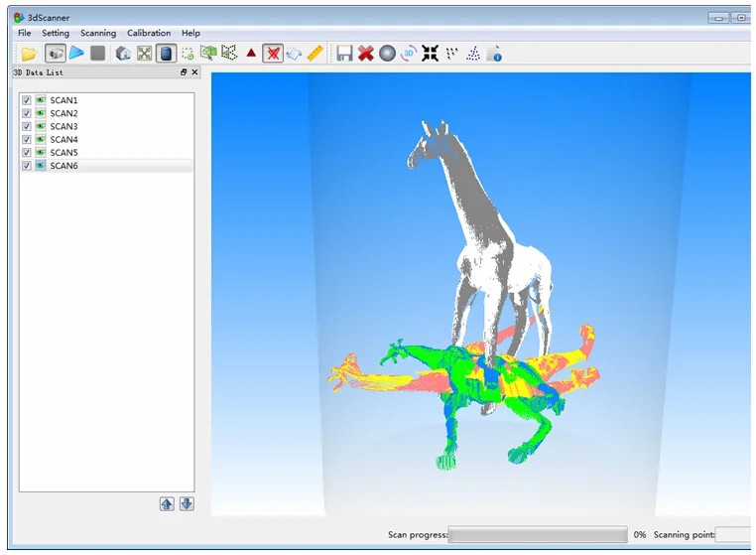Toggle the blue cylinder turntable icon
This screenshot has width=756, height=555.
click(x=166, y=53)
